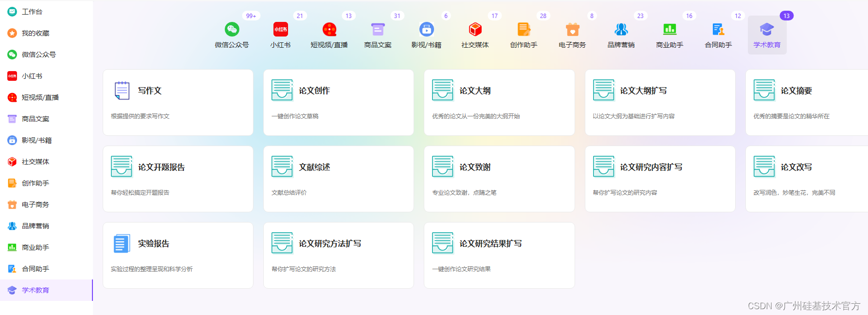Open the 论文研究结果扩写 card title
This screenshot has height=315, width=868.
(x=490, y=243)
